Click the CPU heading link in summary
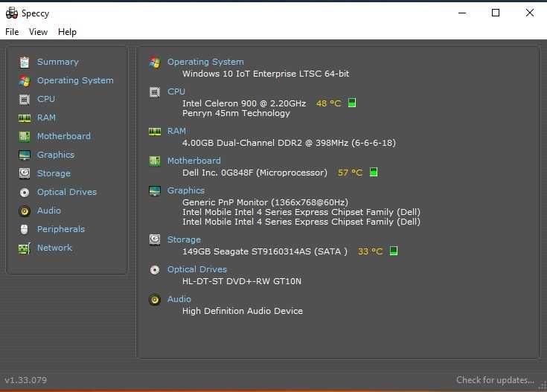This screenshot has height=392, width=547. [x=176, y=91]
